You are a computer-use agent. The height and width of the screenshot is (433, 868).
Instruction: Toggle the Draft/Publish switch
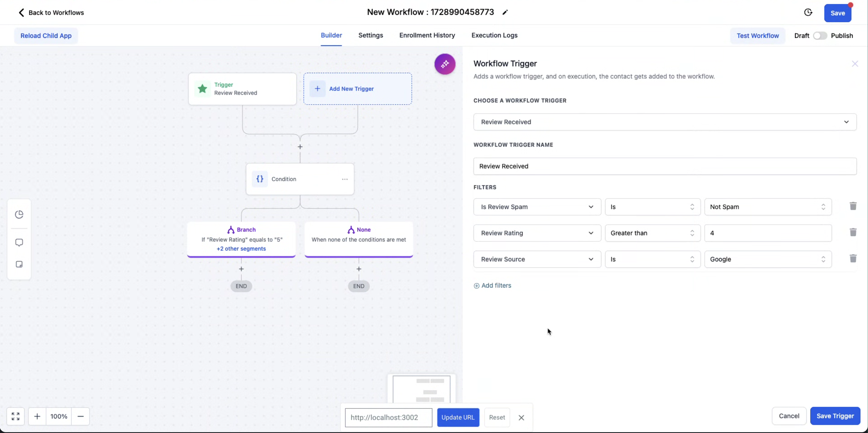coord(820,36)
